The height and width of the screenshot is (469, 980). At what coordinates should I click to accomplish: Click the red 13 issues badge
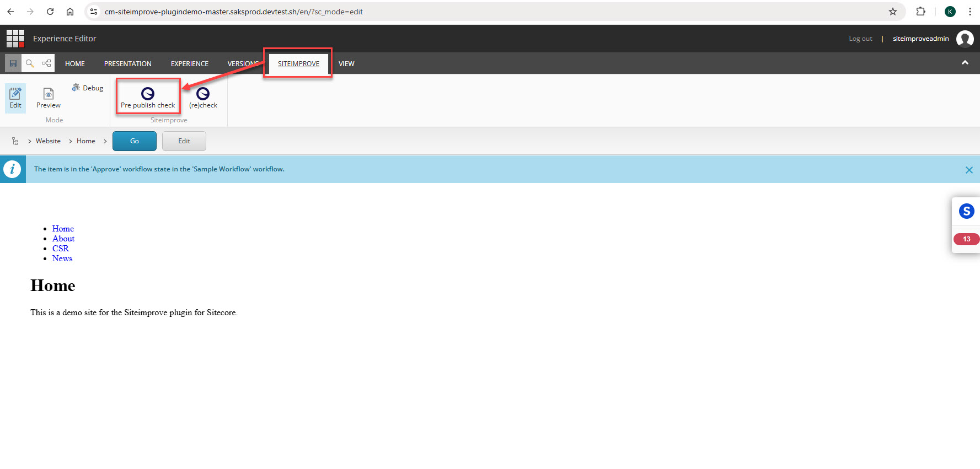point(966,239)
